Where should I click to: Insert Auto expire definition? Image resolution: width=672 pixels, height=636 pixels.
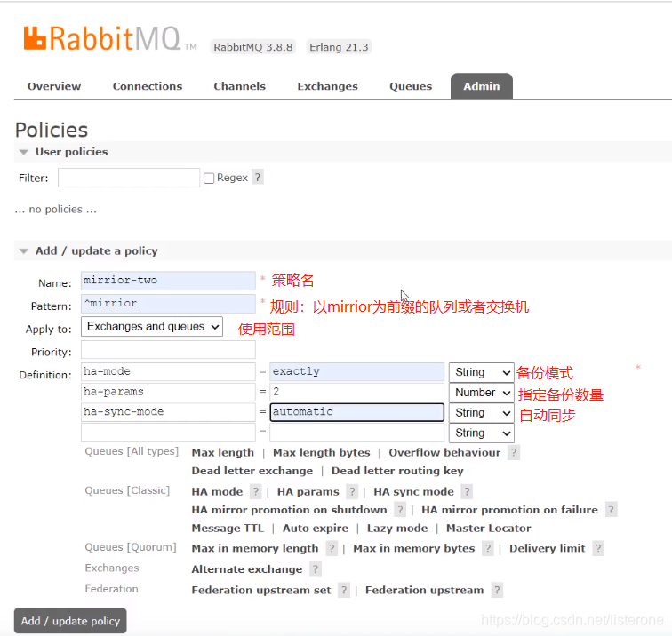(x=316, y=529)
